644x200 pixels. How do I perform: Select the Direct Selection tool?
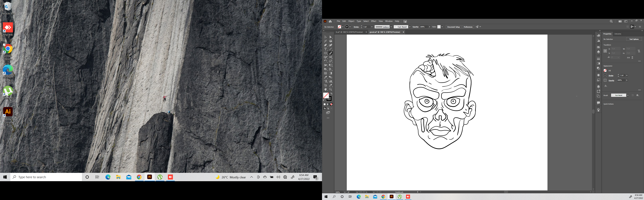[331, 37]
